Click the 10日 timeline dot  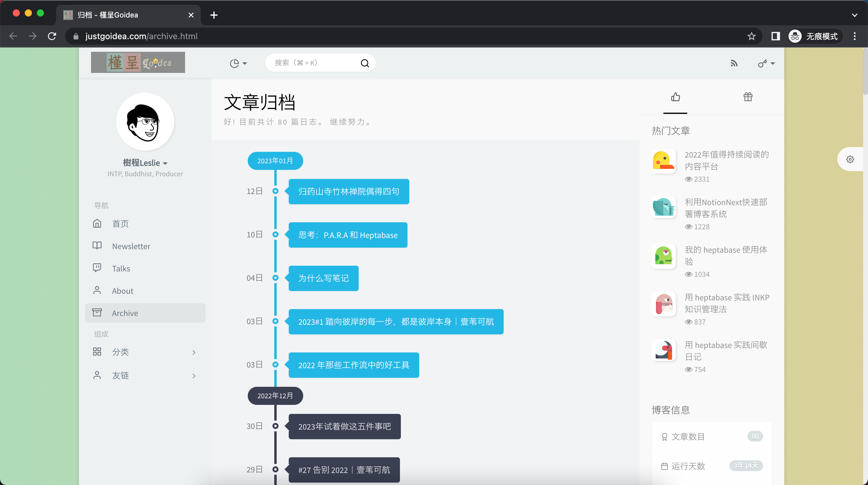pyautogui.click(x=275, y=234)
